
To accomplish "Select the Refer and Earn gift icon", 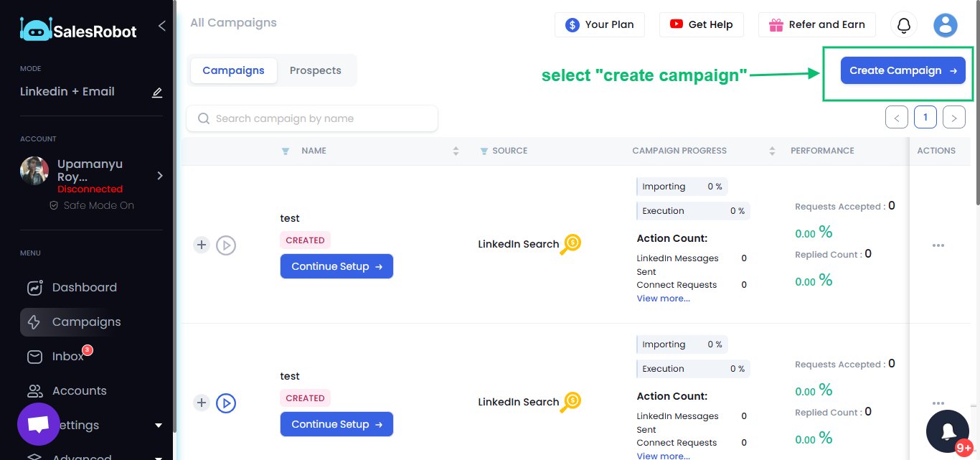I will pos(776,24).
